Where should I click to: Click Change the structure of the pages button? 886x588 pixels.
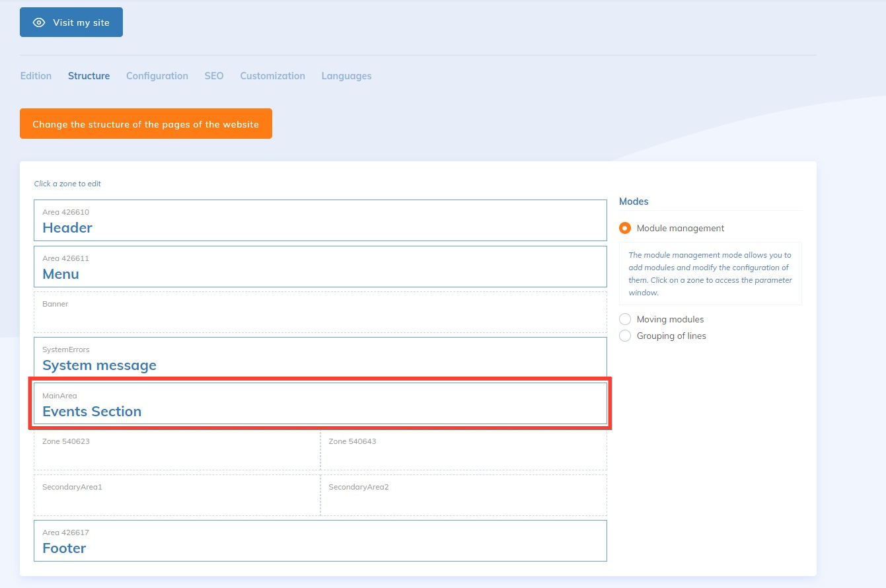click(146, 124)
